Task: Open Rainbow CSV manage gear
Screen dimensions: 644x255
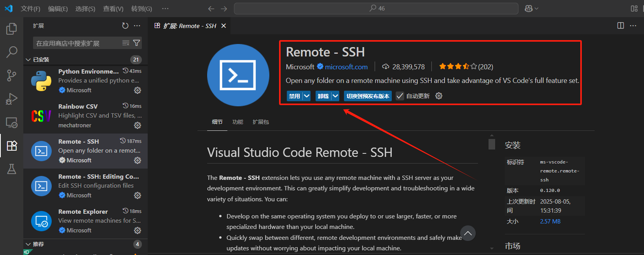Action: [138, 125]
